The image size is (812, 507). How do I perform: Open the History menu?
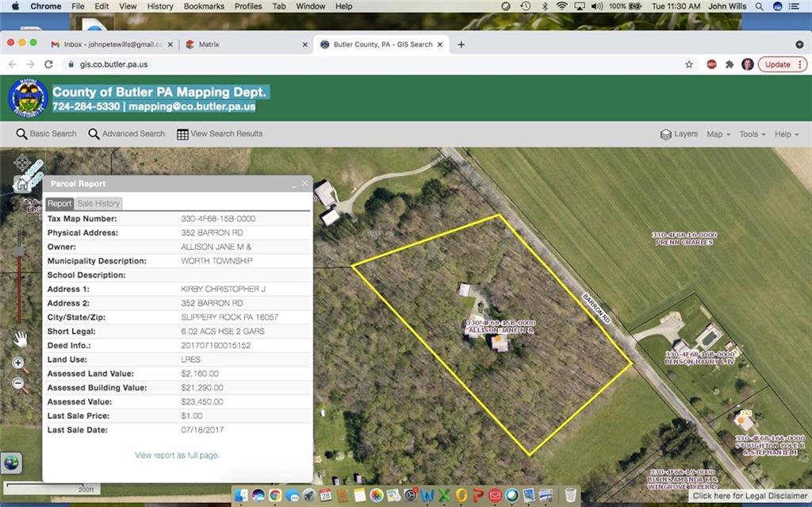click(x=160, y=6)
